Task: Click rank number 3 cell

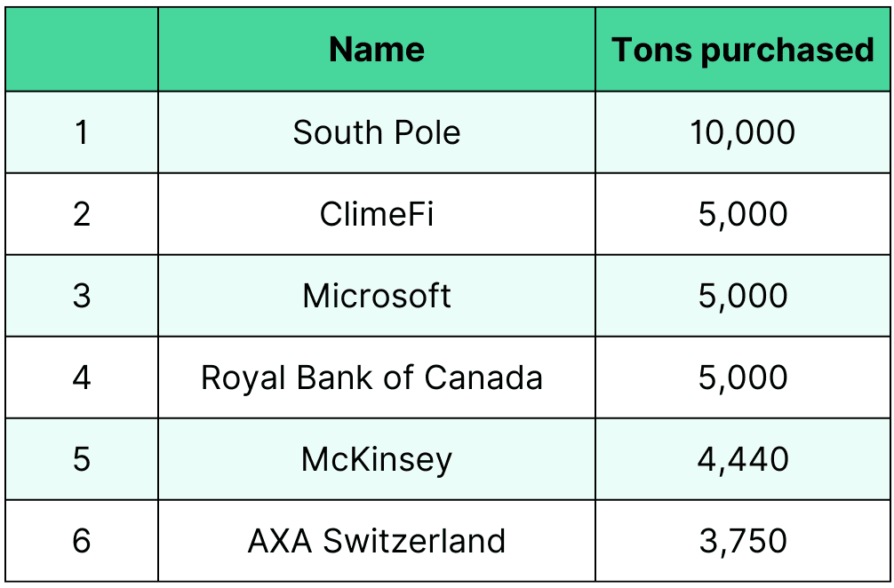Action: (x=82, y=295)
